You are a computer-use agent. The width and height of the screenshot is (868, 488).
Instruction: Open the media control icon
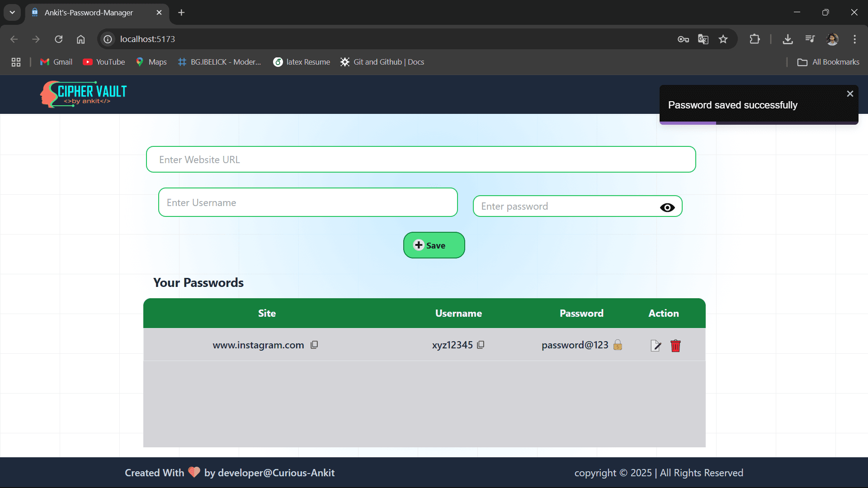pyautogui.click(x=810, y=39)
